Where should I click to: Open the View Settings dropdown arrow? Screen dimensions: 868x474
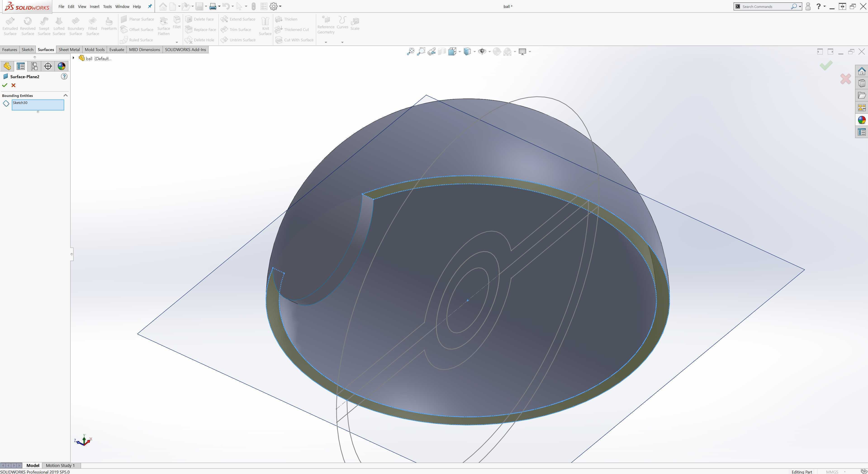coord(530,52)
